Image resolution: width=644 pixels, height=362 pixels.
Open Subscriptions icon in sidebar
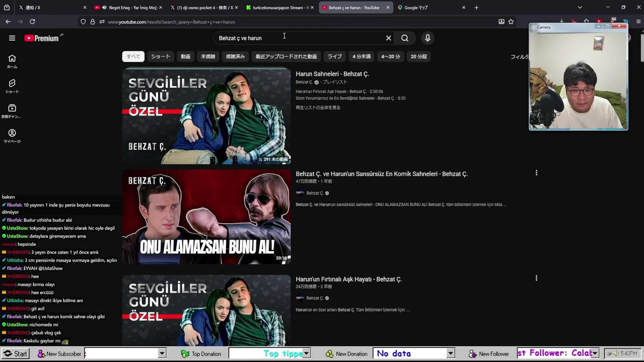click(x=12, y=111)
